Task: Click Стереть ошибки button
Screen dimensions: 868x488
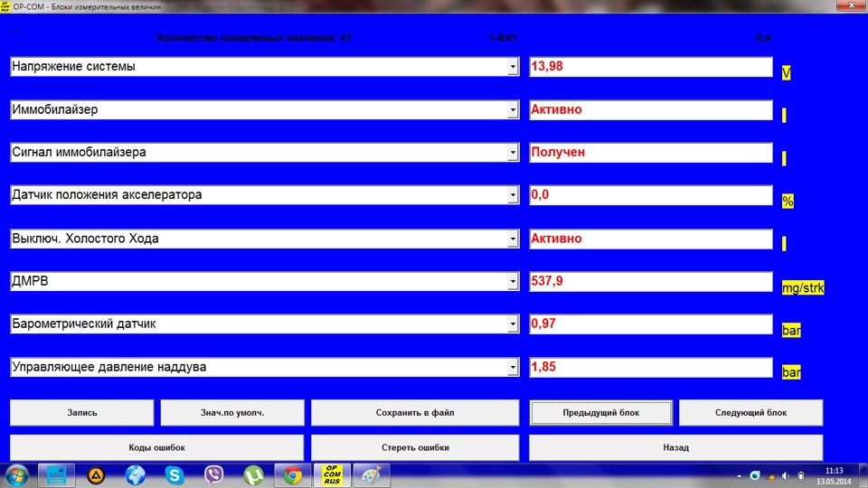Action: tap(415, 447)
